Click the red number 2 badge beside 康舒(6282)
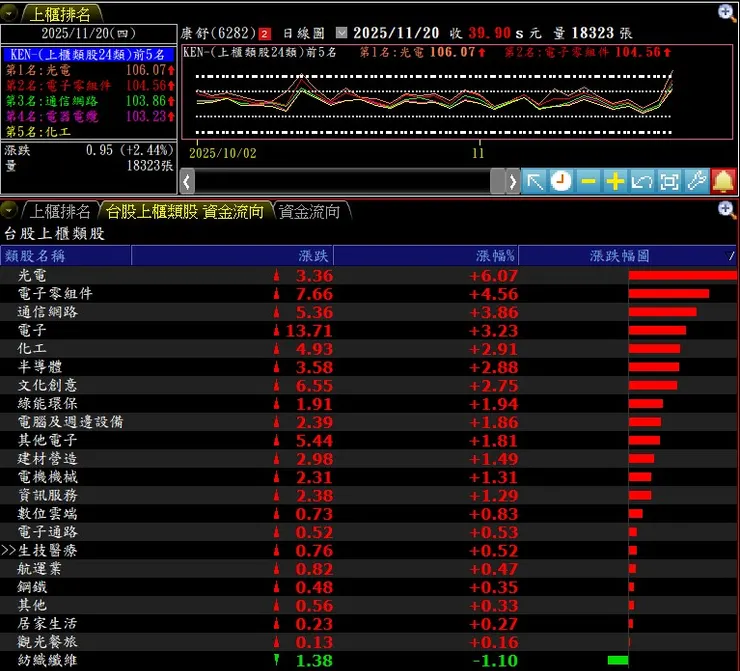Image resolution: width=740 pixels, height=671 pixels. [264, 34]
